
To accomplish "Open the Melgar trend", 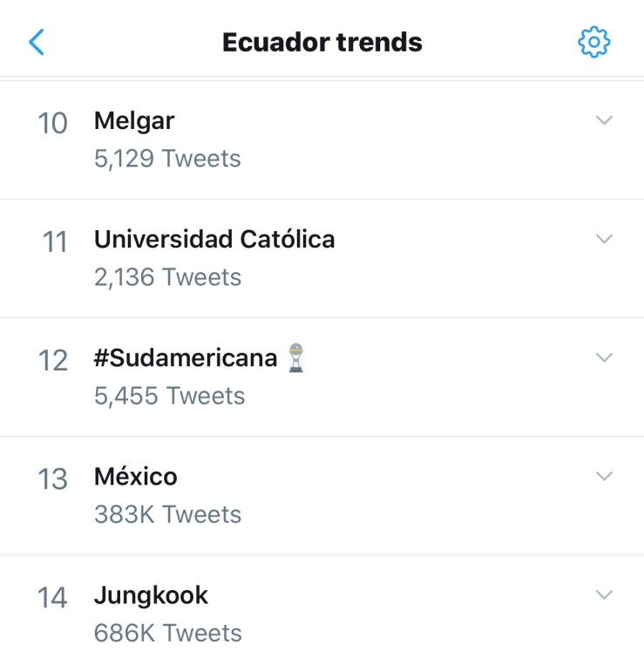I will 134,121.
